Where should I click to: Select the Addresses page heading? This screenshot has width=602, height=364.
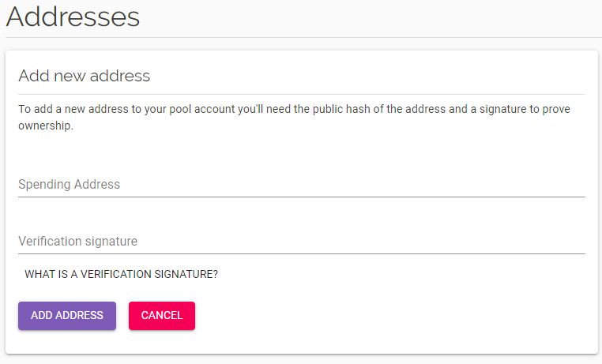coord(73,17)
